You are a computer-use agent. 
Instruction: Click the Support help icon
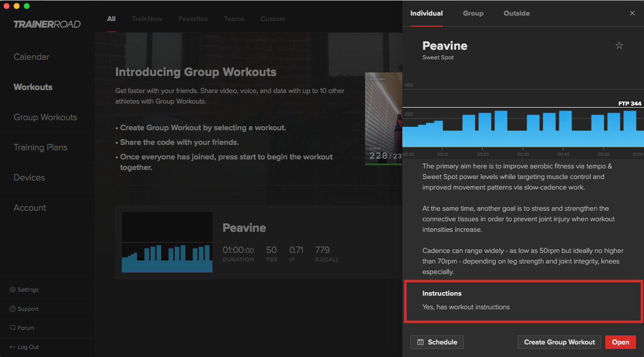[12, 309]
